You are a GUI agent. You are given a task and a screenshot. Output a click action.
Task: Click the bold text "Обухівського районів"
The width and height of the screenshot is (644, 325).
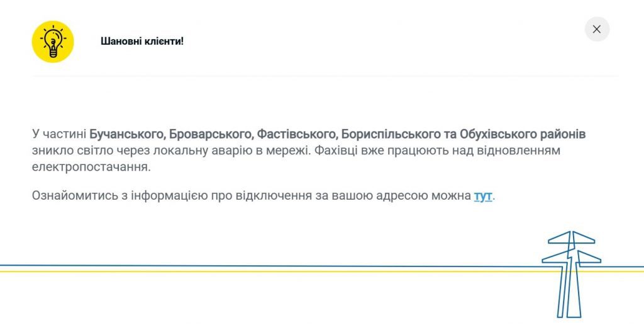click(x=523, y=134)
